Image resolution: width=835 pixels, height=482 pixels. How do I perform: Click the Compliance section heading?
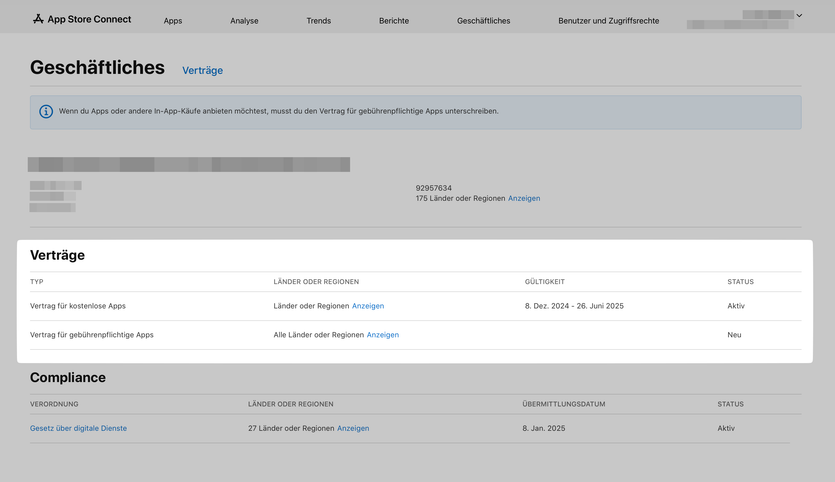pos(68,378)
